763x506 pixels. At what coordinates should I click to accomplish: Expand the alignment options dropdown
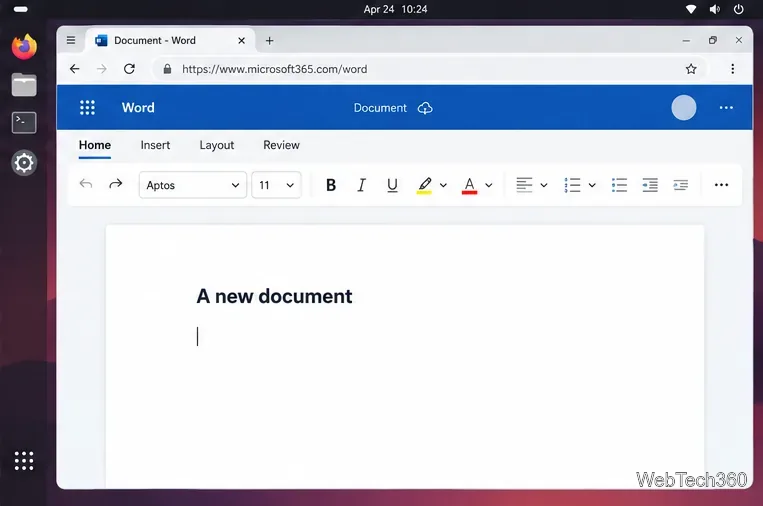tap(544, 185)
